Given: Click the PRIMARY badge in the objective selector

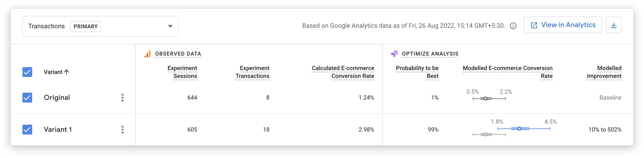Looking at the screenshot, I should pyautogui.click(x=86, y=26).
